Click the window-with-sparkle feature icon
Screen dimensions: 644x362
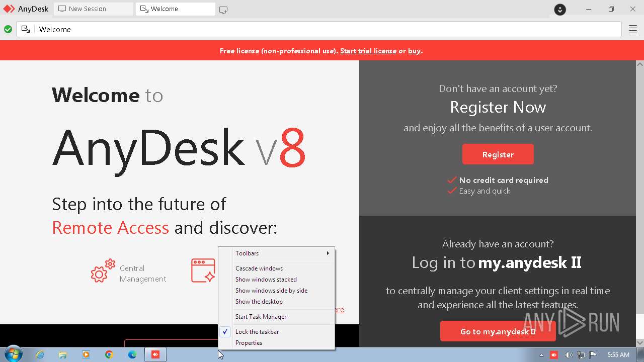[203, 270]
